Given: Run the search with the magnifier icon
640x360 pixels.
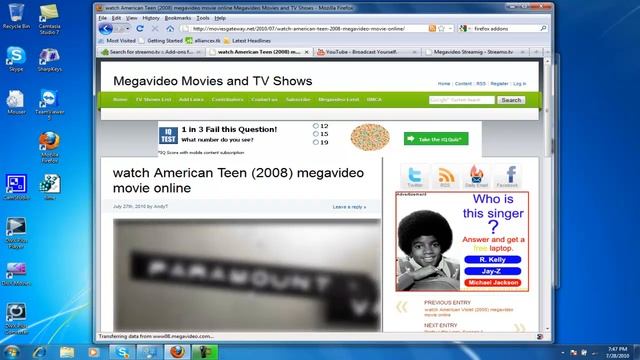Looking at the screenshot, I should (x=543, y=29).
